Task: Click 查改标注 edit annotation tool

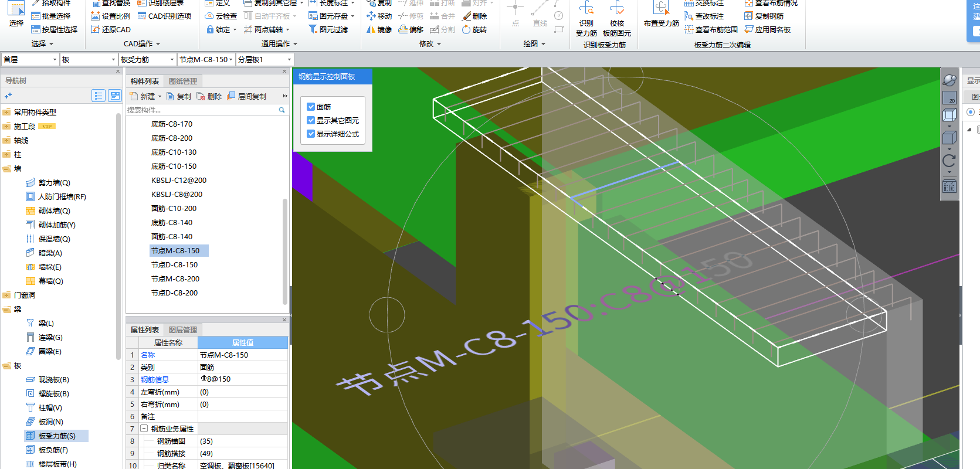Action: pyautogui.click(x=704, y=16)
